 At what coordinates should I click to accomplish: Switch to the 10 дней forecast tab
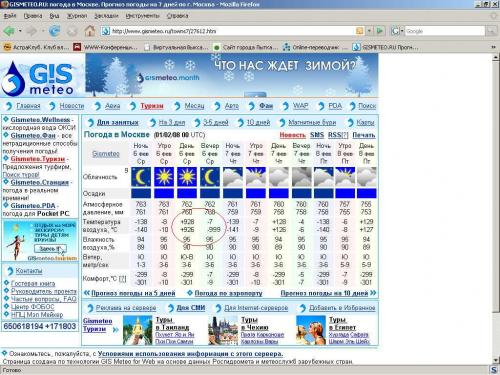[x=258, y=122]
